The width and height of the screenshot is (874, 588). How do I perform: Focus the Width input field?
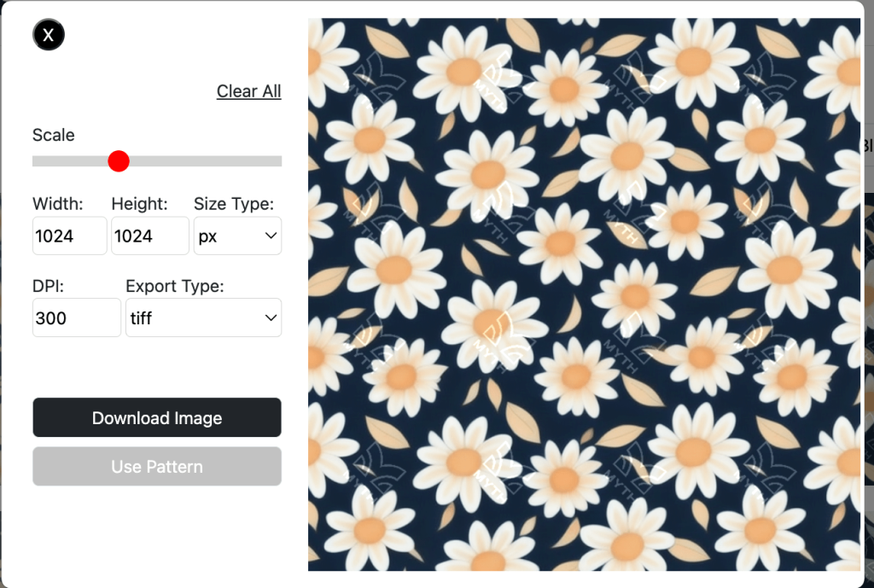pyautogui.click(x=70, y=236)
